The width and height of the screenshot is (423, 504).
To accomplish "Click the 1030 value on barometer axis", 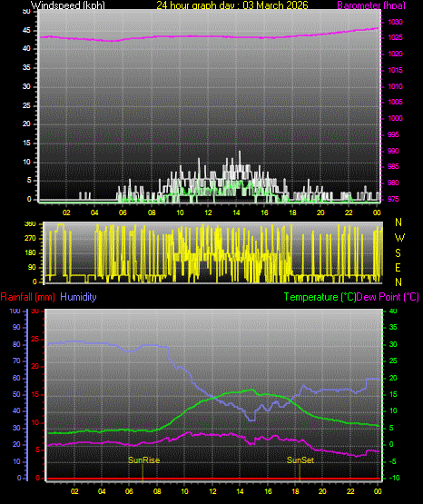I will tap(395, 22).
